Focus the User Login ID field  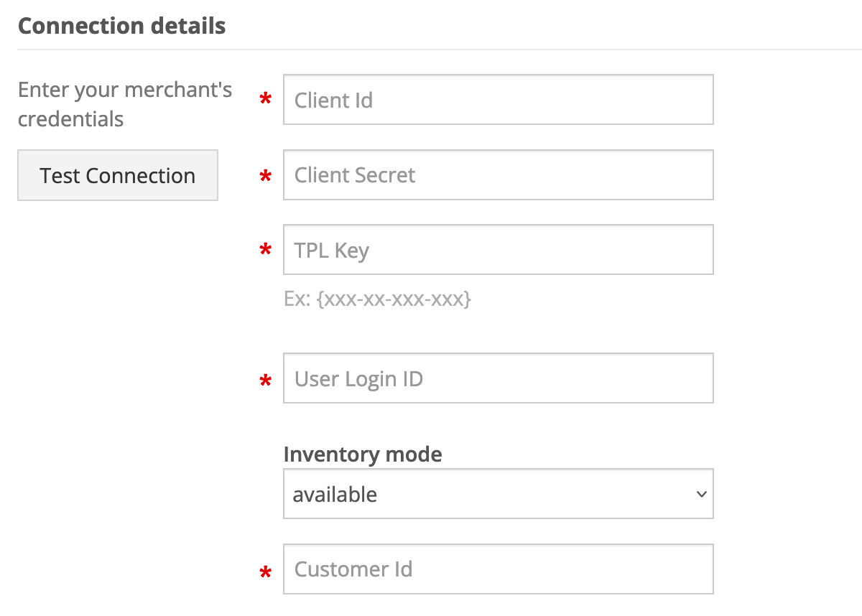click(x=498, y=378)
